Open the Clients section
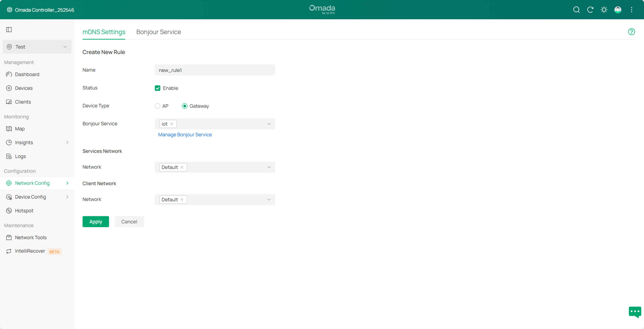The image size is (644, 329). pos(23,102)
